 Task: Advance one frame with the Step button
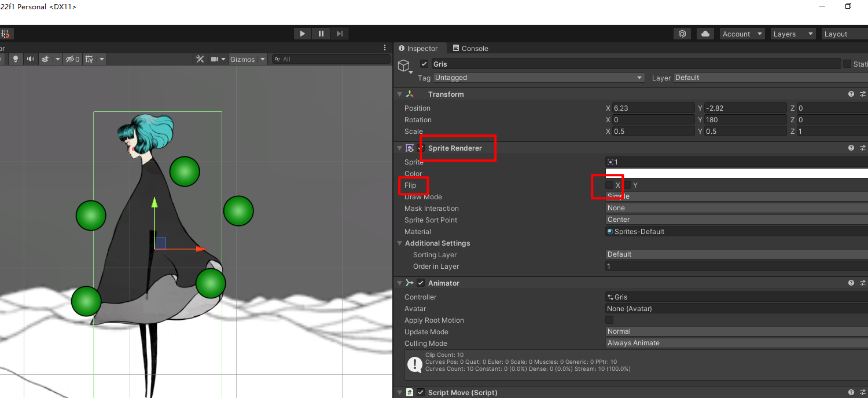pos(340,34)
